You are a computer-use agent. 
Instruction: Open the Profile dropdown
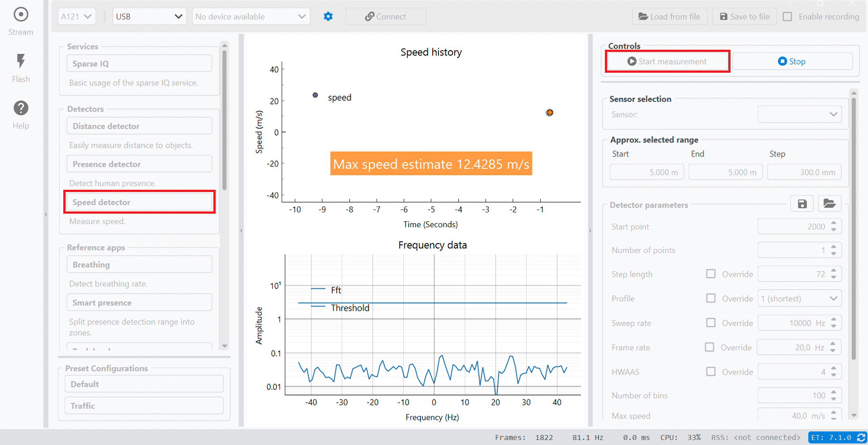tap(799, 298)
